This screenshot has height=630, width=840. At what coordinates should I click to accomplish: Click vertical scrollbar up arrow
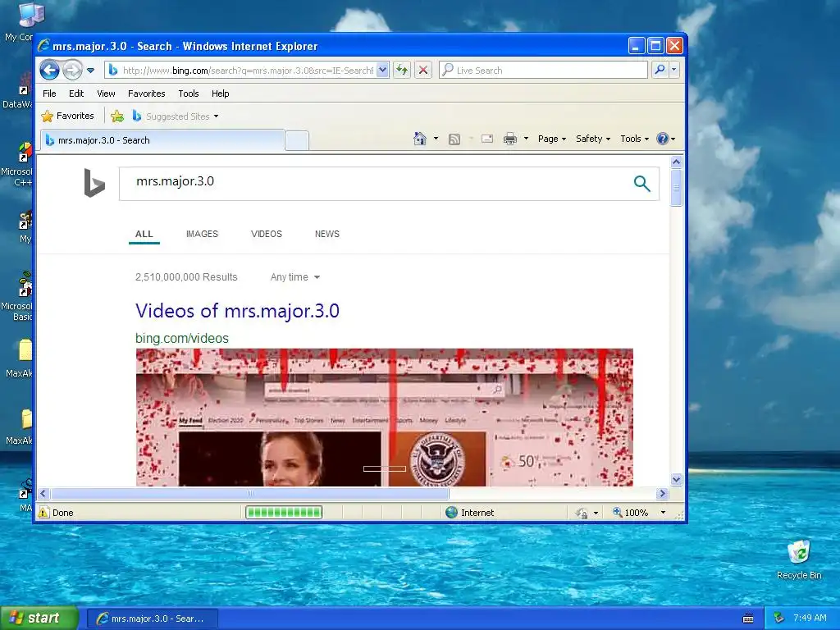[x=676, y=162]
